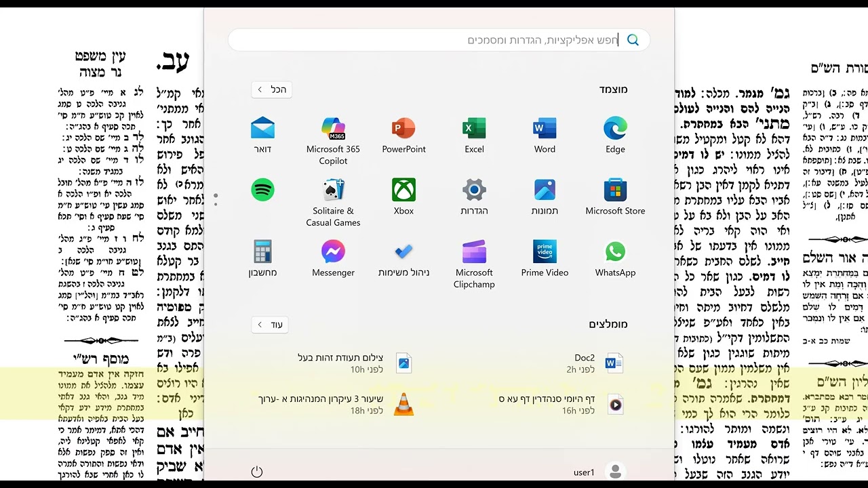The width and height of the screenshot is (868, 488).
Task: Open Settings (הגדרות) gear icon
Action: (474, 197)
